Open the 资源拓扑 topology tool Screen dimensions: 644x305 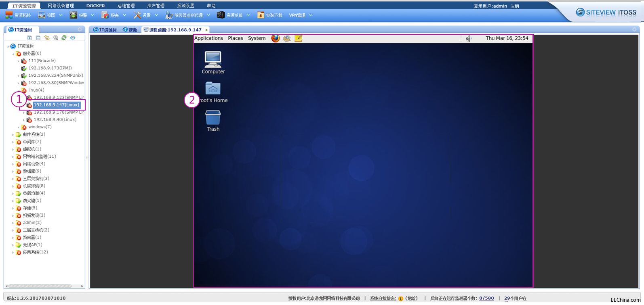[18, 15]
